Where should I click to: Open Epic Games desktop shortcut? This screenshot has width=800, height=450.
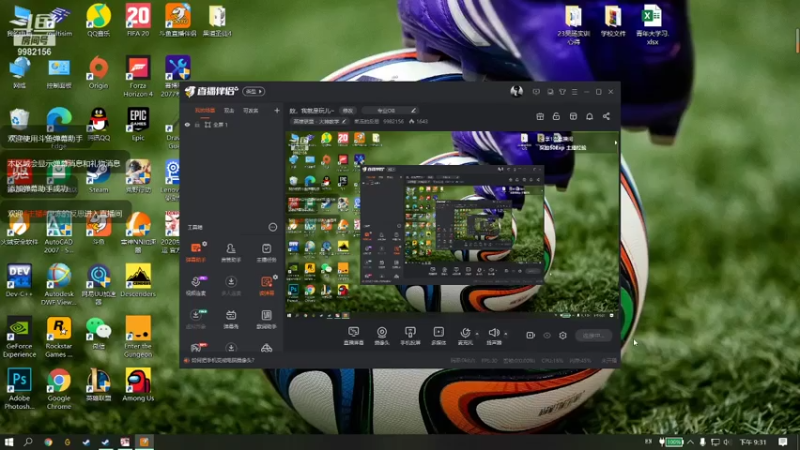coord(138,124)
